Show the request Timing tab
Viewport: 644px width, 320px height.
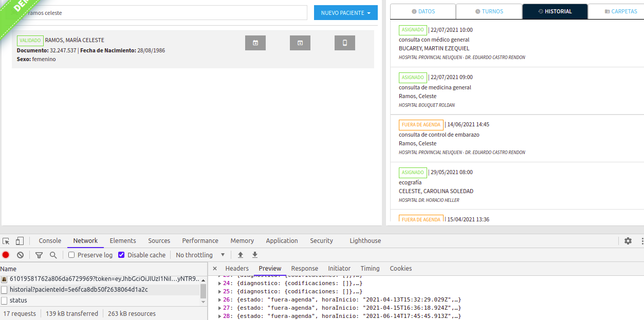(x=370, y=269)
